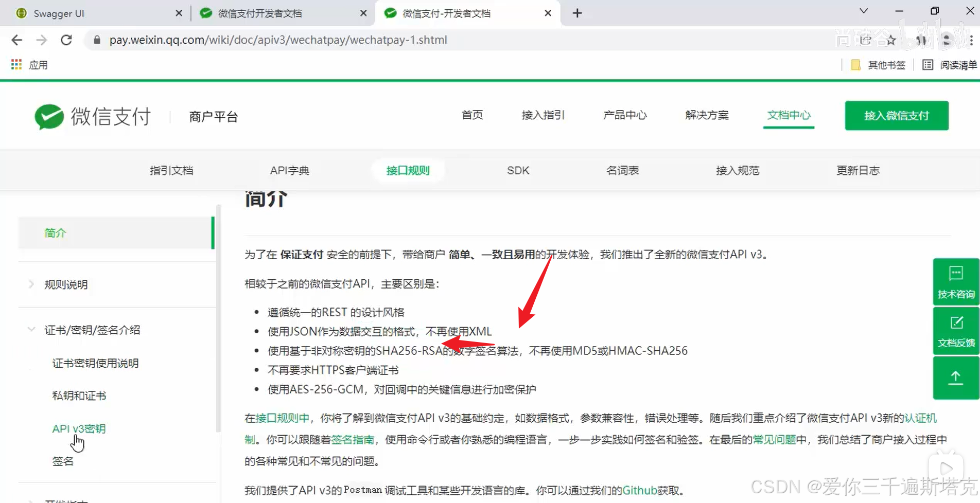This screenshot has width=980, height=503.
Task: Open the 阅读清单 reading list icon
Action: click(927, 65)
